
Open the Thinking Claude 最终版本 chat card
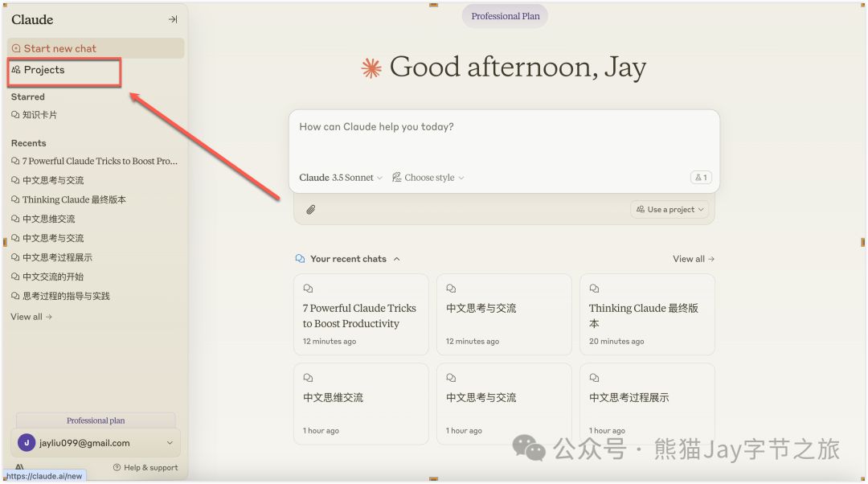[x=647, y=314]
